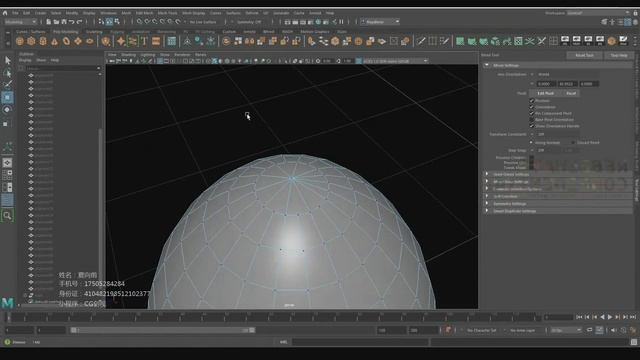640x360 pixels.
Task: Click the Reset Tool button
Action: 584,55
